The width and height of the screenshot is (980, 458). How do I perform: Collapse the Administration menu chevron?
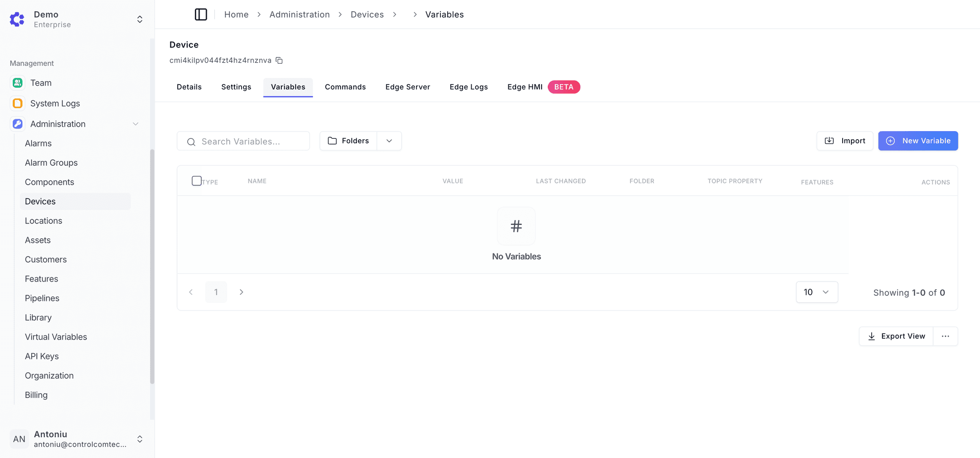click(136, 124)
